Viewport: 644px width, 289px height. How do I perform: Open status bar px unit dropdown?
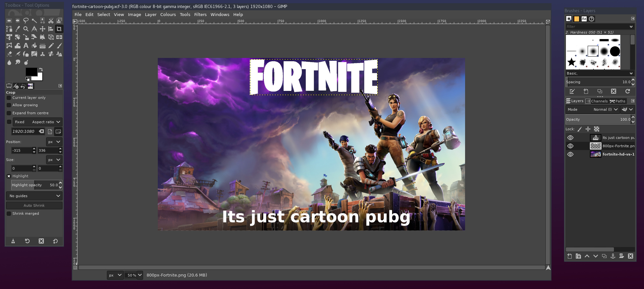coord(115,275)
